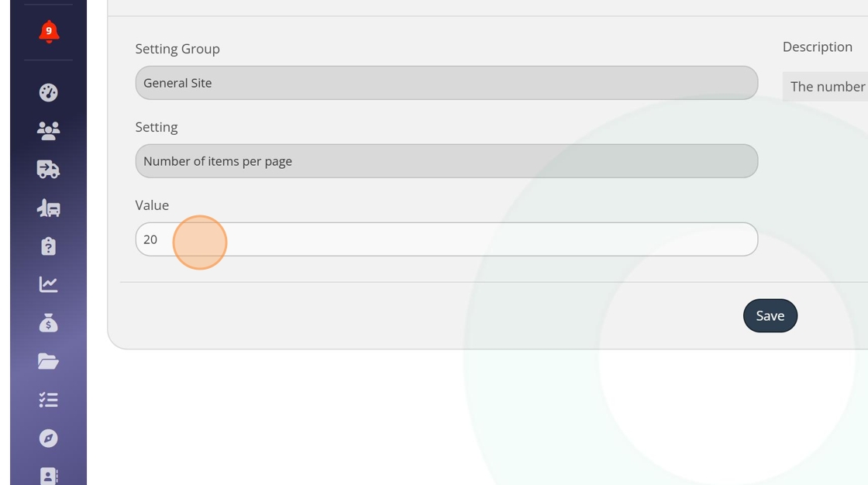
Task: Open the users group icon
Action: [x=48, y=131]
